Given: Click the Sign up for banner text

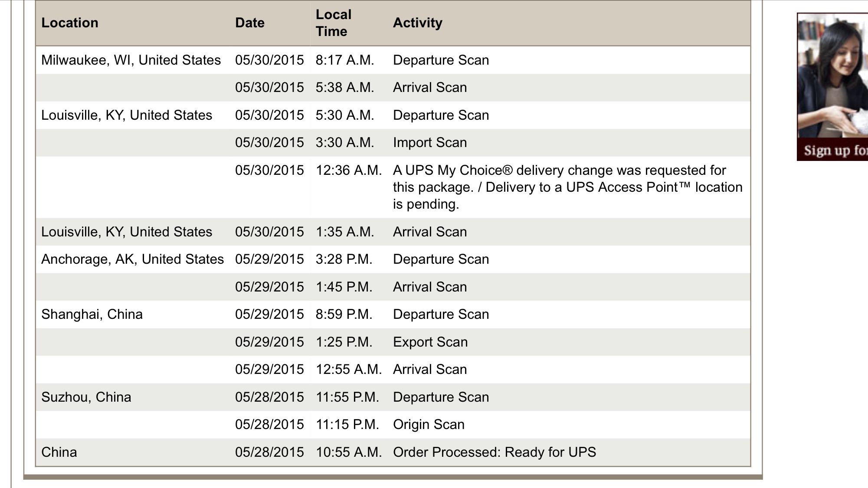Looking at the screenshot, I should pos(835,151).
